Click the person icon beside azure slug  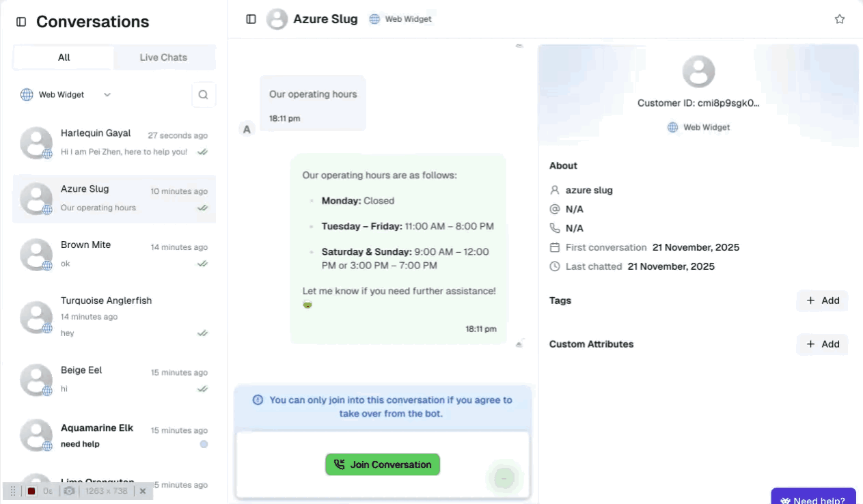coord(553,190)
